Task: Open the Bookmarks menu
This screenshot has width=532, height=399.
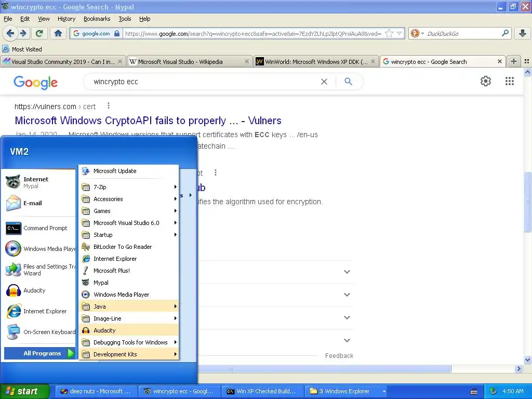Action: pos(97,19)
